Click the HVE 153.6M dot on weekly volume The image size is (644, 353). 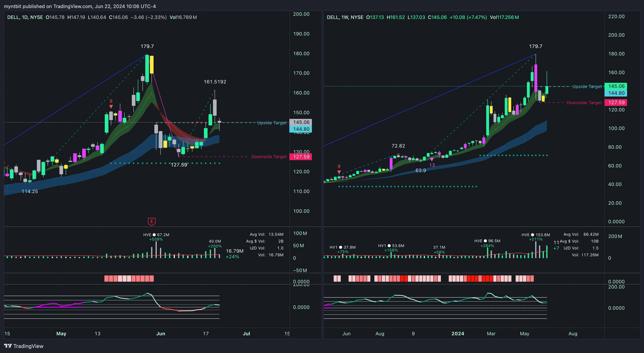click(x=533, y=235)
